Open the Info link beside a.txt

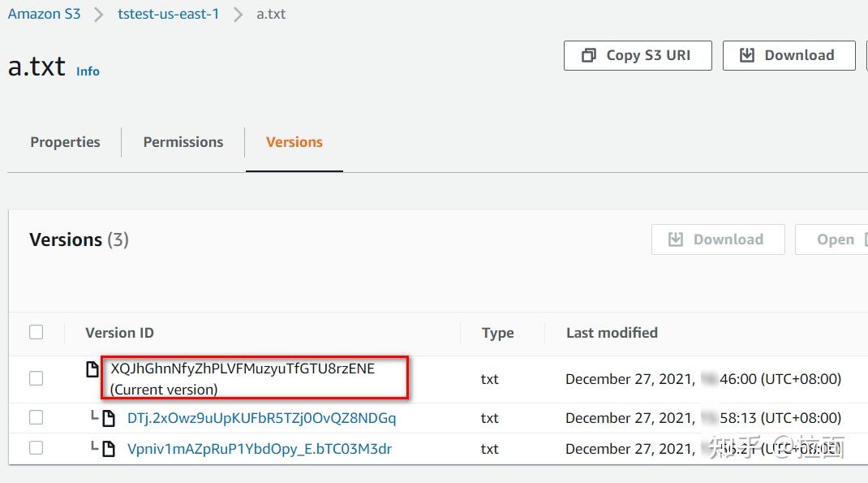(x=88, y=71)
